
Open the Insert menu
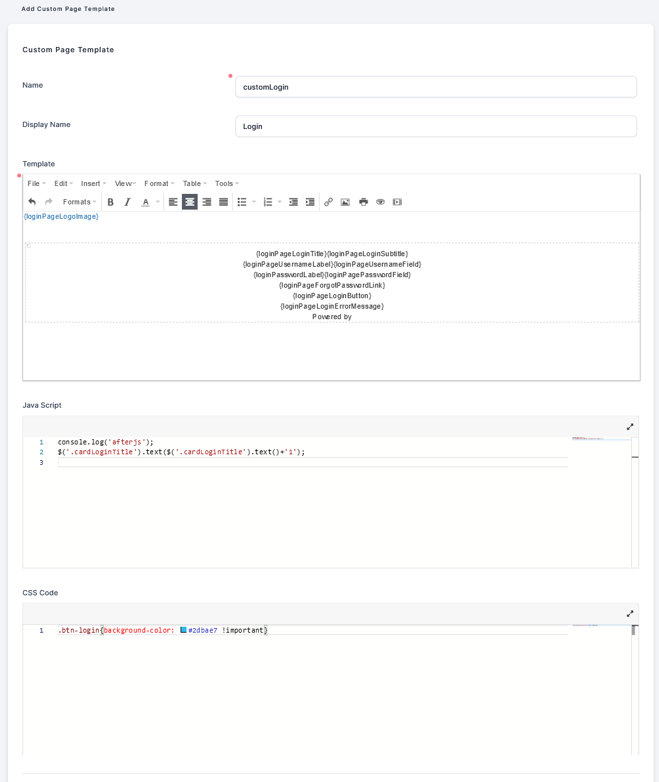click(x=93, y=184)
